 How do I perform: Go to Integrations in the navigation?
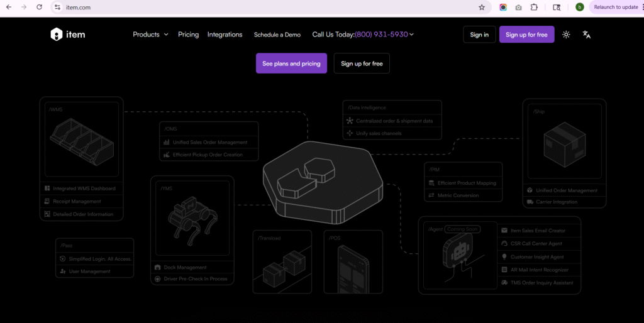[x=225, y=35]
